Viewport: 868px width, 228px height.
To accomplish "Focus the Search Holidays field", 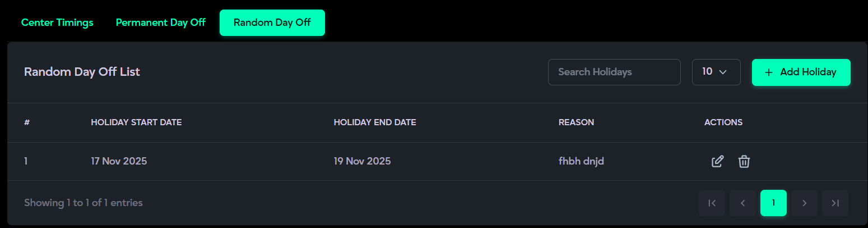I will tap(614, 72).
